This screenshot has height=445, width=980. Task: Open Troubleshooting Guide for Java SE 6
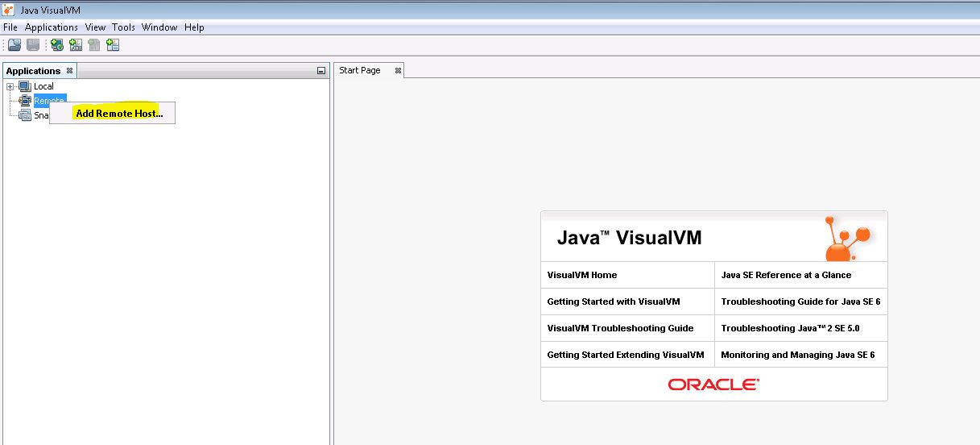click(801, 302)
